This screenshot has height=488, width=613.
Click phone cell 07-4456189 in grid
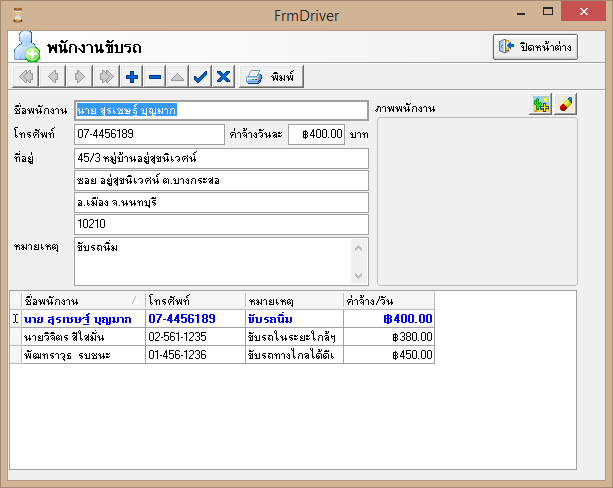tap(195, 319)
